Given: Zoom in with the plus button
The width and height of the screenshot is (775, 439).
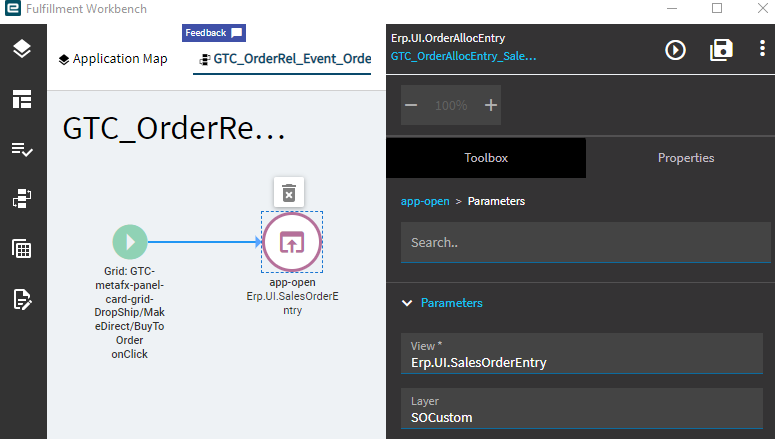Looking at the screenshot, I should (x=491, y=105).
